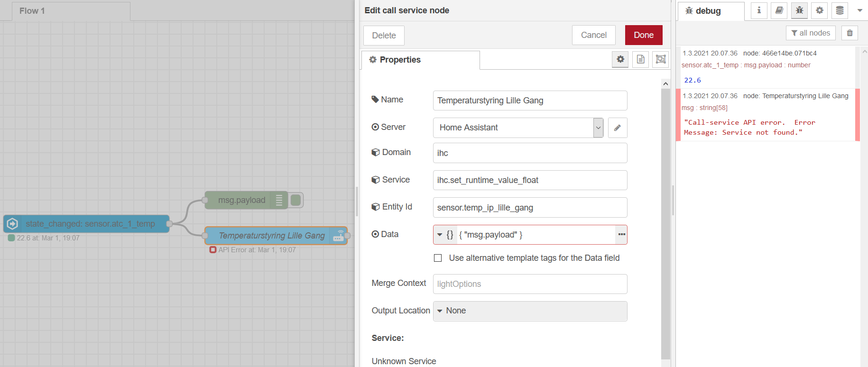868x367 pixels.
Task: Open the configuration nodes gear icon
Action: pyautogui.click(x=819, y=10)
